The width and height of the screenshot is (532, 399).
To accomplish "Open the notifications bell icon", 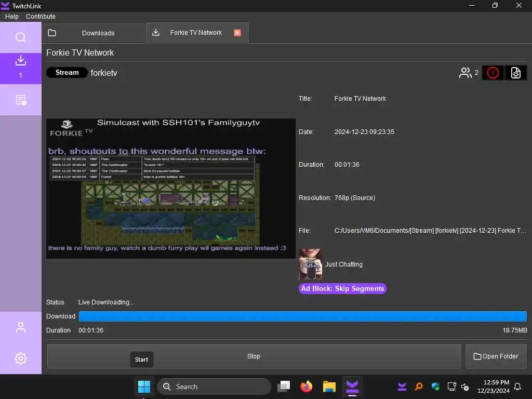I will [518, 387].
